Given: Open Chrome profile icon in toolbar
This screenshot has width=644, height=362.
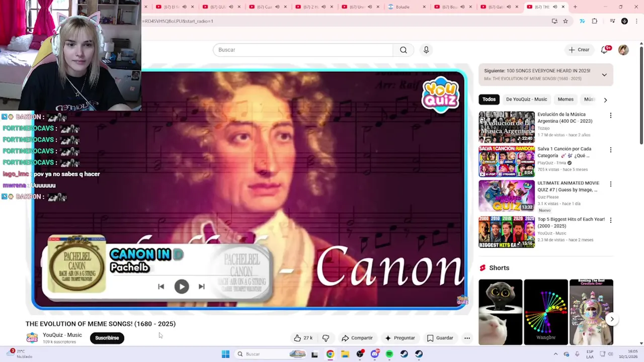Looking at the screenshot, I should click(x=624, y=21).
